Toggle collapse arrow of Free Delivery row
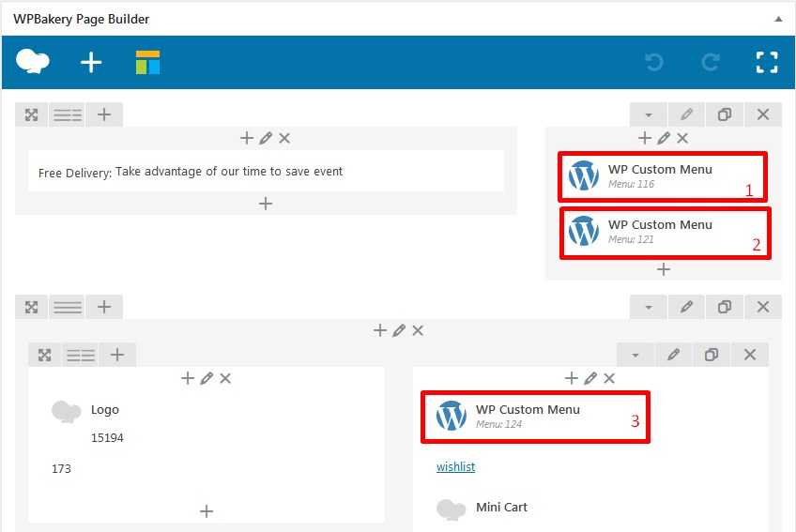Image resolution: width=796 pixels, height=532 pixels. (x=649, y=114)
